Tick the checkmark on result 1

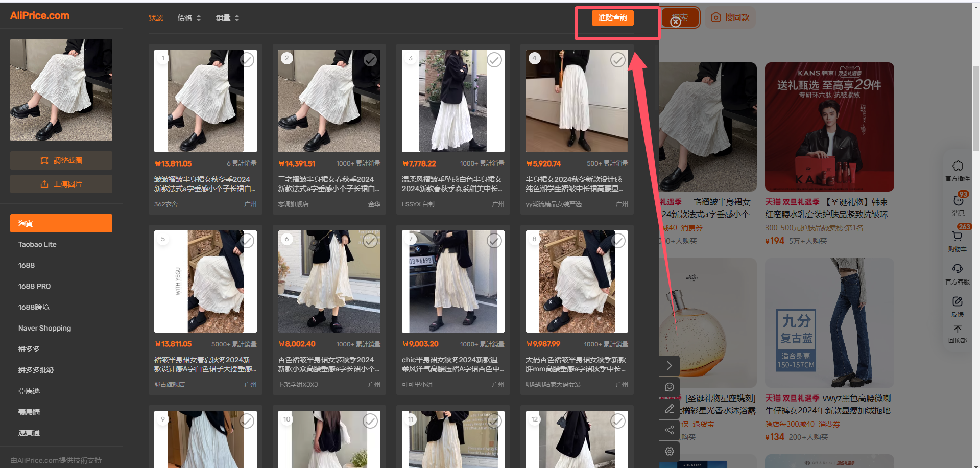[247, 60]
